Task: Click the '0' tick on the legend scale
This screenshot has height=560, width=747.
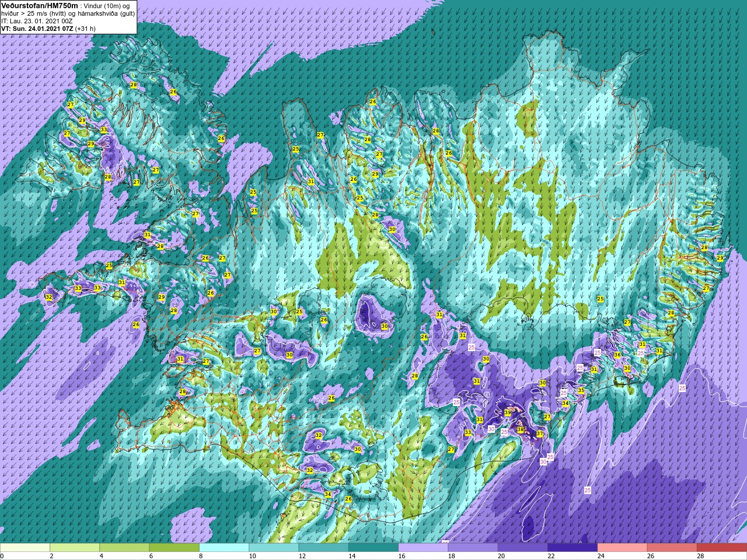Action: [x=2, y=556]
